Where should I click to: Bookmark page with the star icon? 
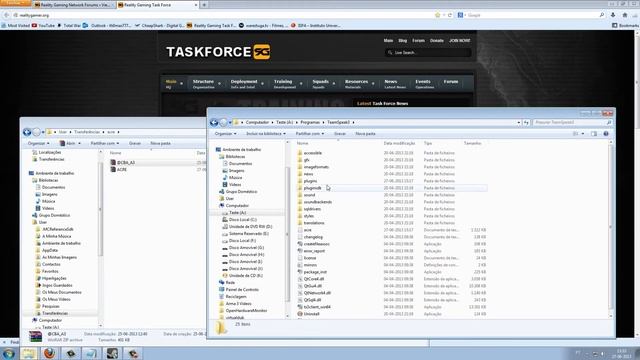438,15
